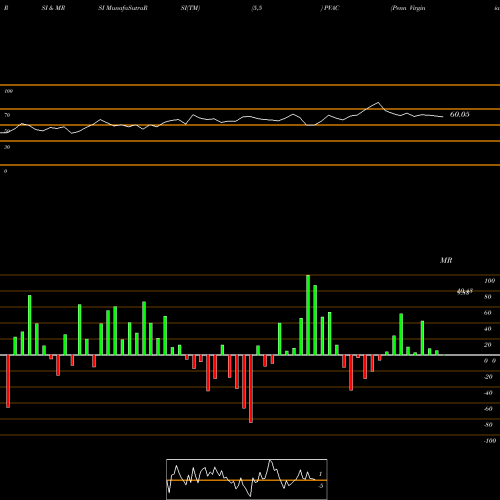Click the -60 label on MR axis

[x=488, y=409]
